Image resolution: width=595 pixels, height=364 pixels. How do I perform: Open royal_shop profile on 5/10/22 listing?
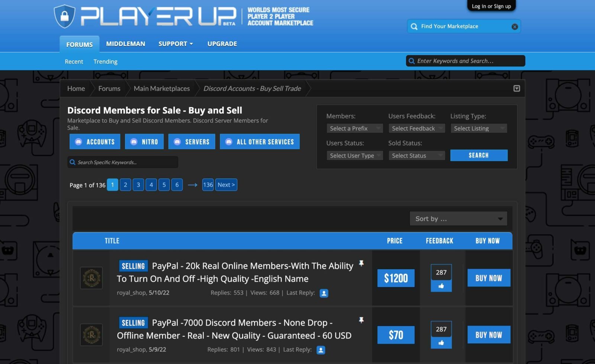[131, 293]
